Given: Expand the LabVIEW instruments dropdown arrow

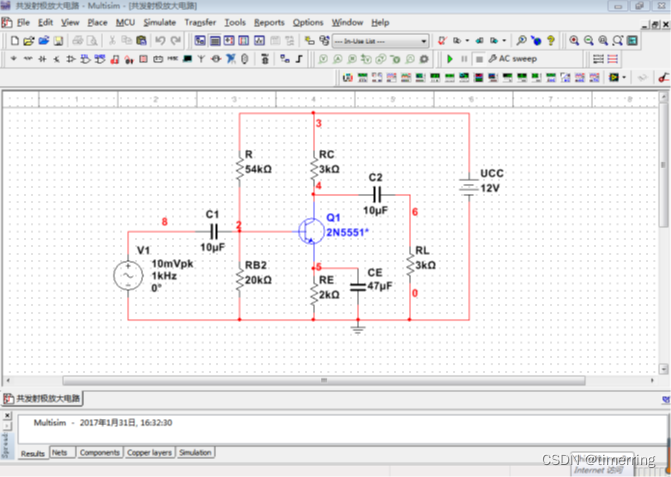Looking at the screenshot, I should [624, 77].
